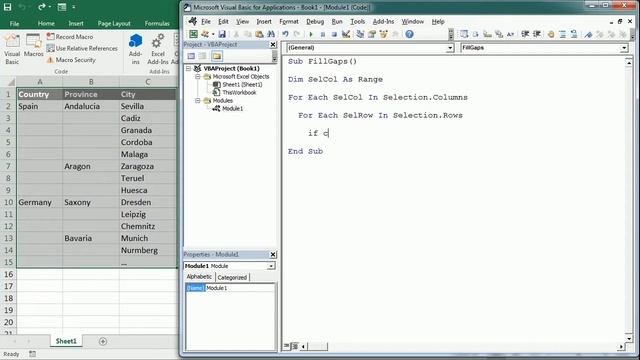Close the Properties - Module1 panel
The image size is (640, 360).
tap(273, 255)
